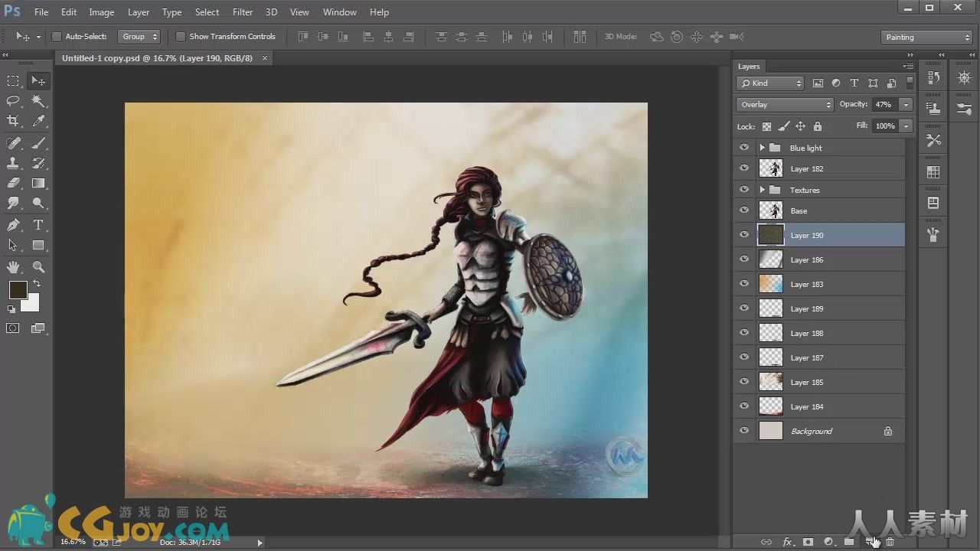Filter layers by pixel layer icon

coord(818,83)
